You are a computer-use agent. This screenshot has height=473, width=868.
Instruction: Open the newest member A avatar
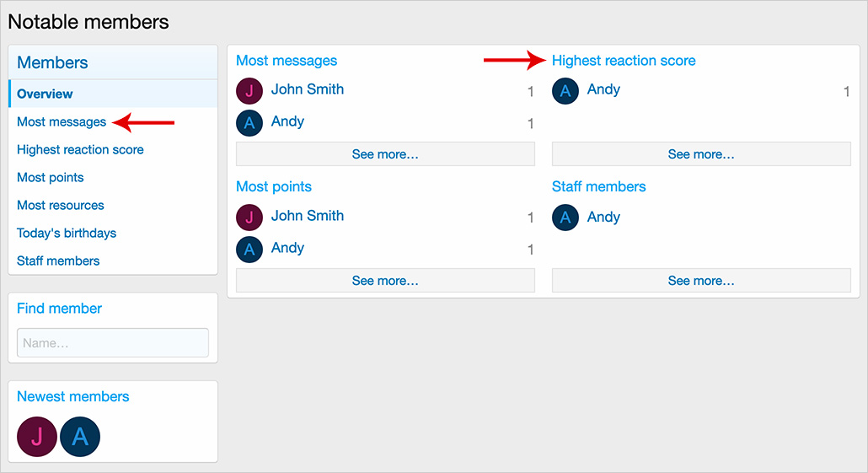(x=80, y=436)
